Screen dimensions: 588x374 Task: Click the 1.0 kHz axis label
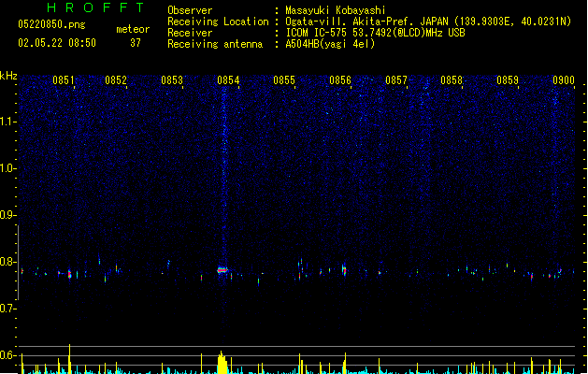pyautogui.click(x=7, y=168)
